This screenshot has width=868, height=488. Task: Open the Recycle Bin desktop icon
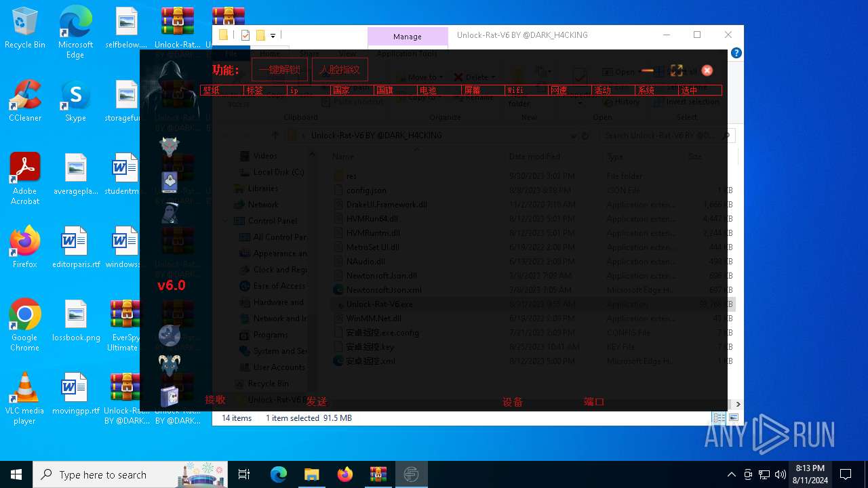click(x=25, y=28)
